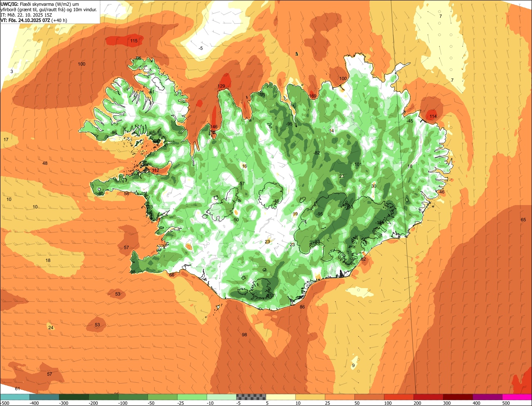Image resolution: width=532 pixels, height=406 pixels.
Task: Pick the magenta above-500 legend swatch
Action: [517, 397]
